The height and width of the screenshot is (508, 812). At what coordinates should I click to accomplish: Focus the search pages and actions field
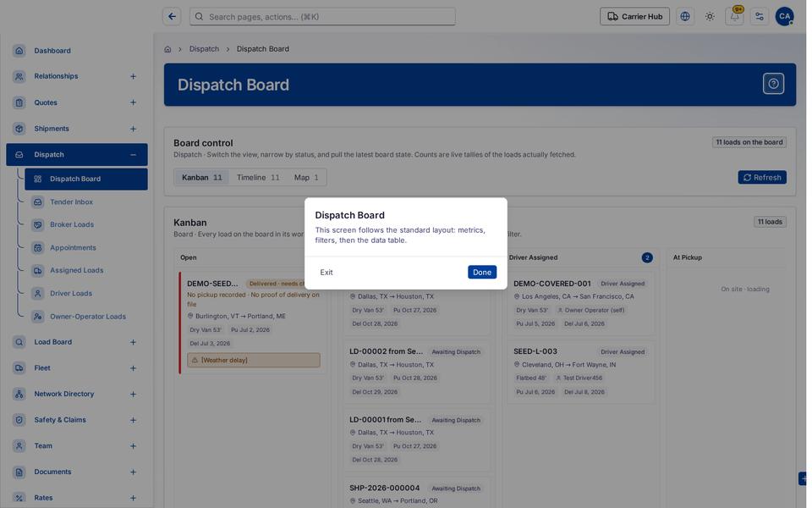coord(322,17)
